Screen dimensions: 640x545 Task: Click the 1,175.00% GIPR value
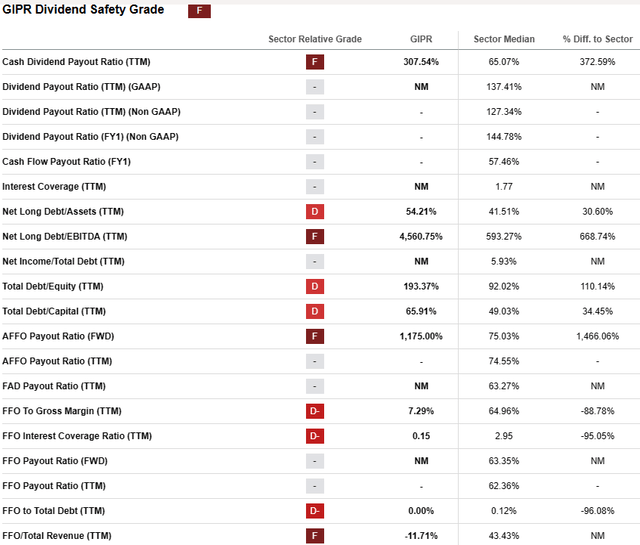pos(421,336)
